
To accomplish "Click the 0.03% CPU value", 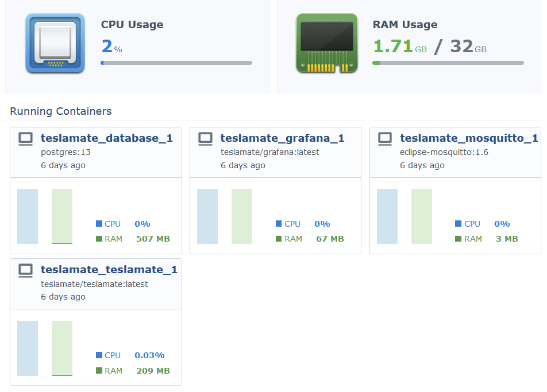I will [149, 355].
